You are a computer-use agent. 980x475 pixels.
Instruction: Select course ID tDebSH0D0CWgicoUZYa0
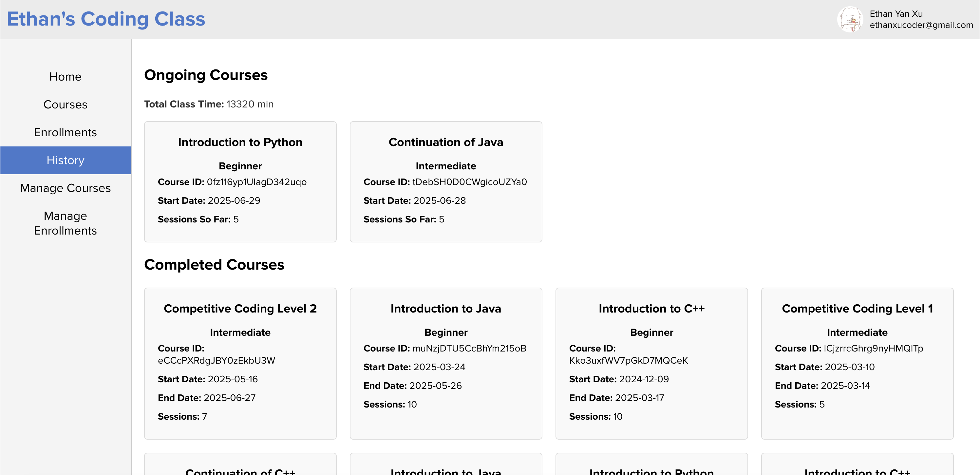470,182
